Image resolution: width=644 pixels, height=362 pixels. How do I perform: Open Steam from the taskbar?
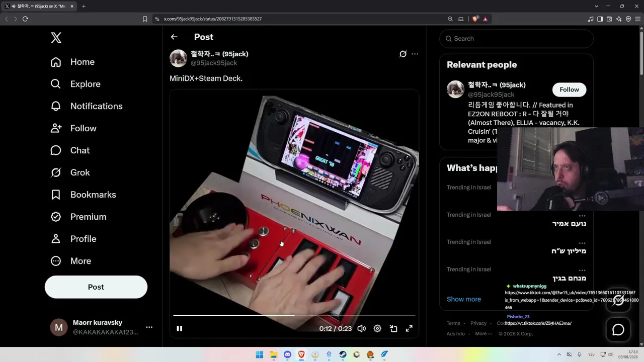pyautogui.click(x=343, y=354)
